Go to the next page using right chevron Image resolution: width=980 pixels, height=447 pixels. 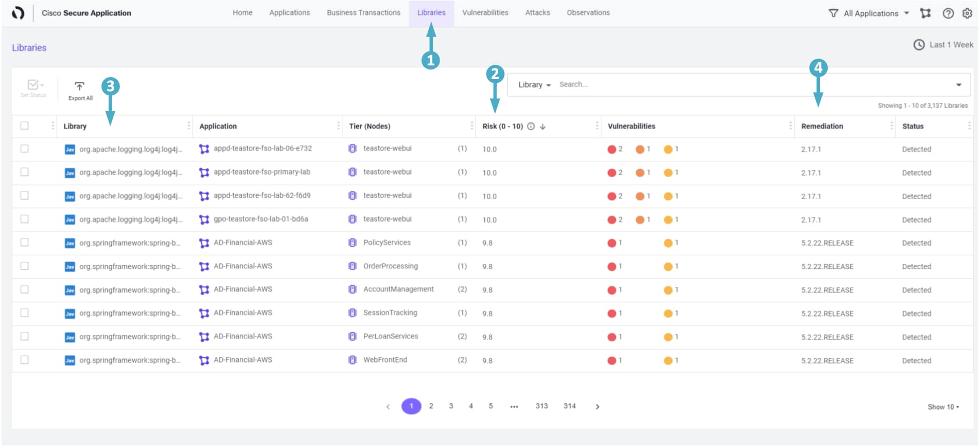click(597, 406)
